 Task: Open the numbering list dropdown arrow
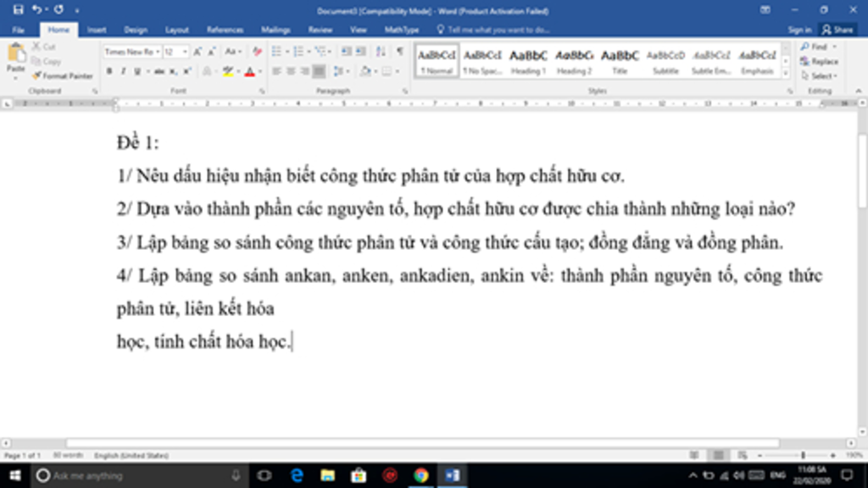309,52
